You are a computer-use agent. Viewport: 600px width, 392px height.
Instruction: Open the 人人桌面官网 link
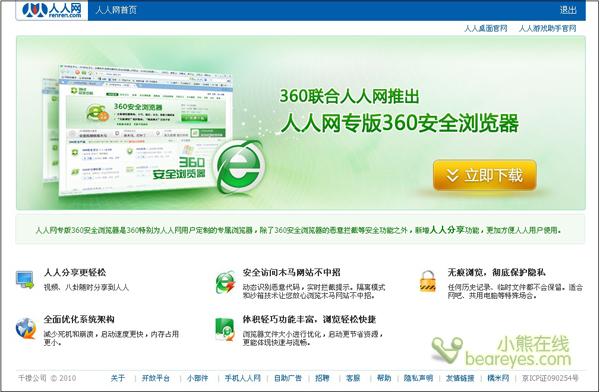(x=486, y=28)
